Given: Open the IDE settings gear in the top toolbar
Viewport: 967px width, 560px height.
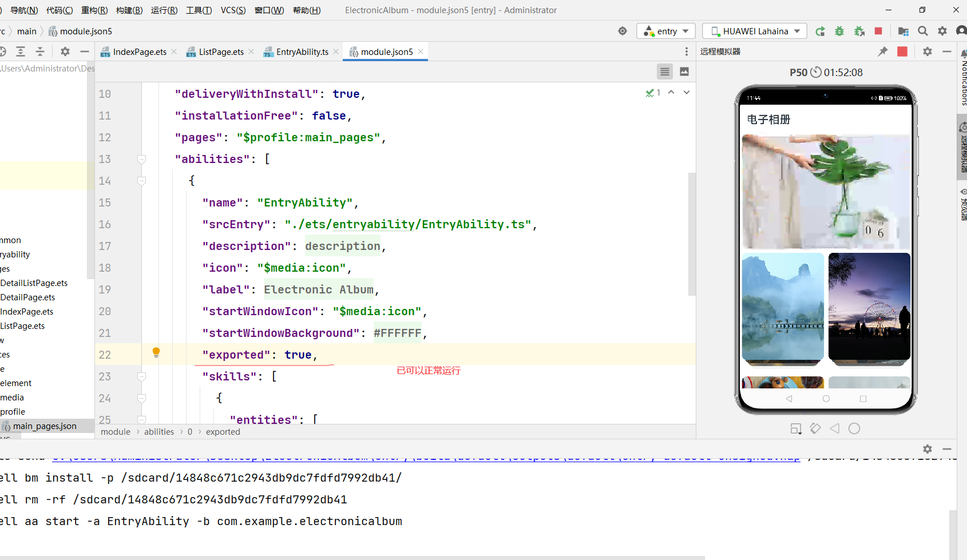Looking at the screenshot, I should 942,31.
